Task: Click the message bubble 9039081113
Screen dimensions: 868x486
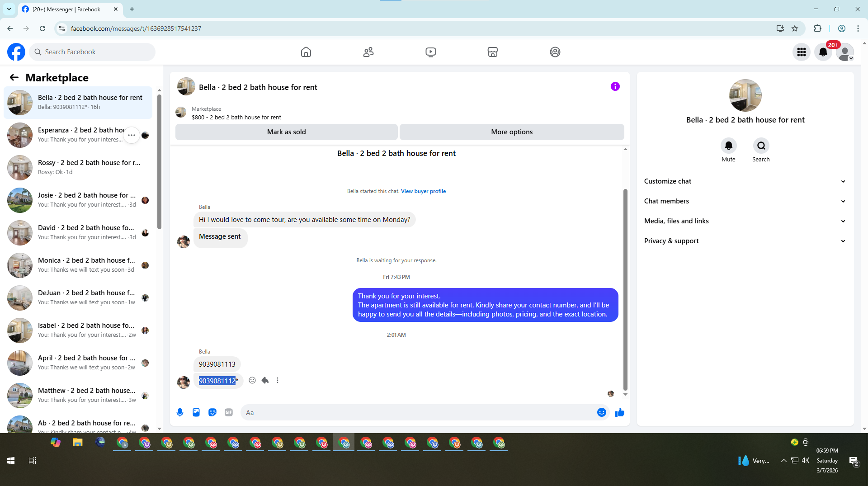Action: [217, 364]
